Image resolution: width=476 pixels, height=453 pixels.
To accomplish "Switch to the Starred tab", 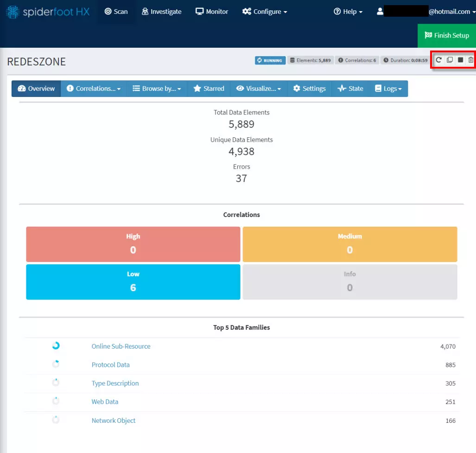I will click(x=209, y=89).
